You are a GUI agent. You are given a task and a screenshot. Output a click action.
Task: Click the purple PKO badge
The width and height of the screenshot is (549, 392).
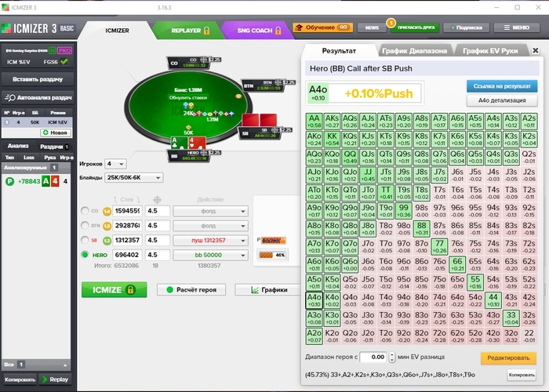tap(64, 51)
